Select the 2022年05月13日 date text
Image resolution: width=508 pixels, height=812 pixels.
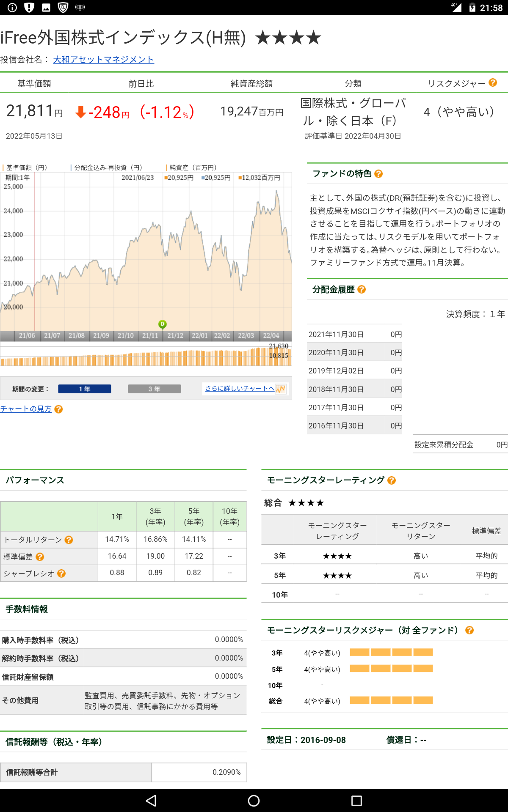[34, 136]
